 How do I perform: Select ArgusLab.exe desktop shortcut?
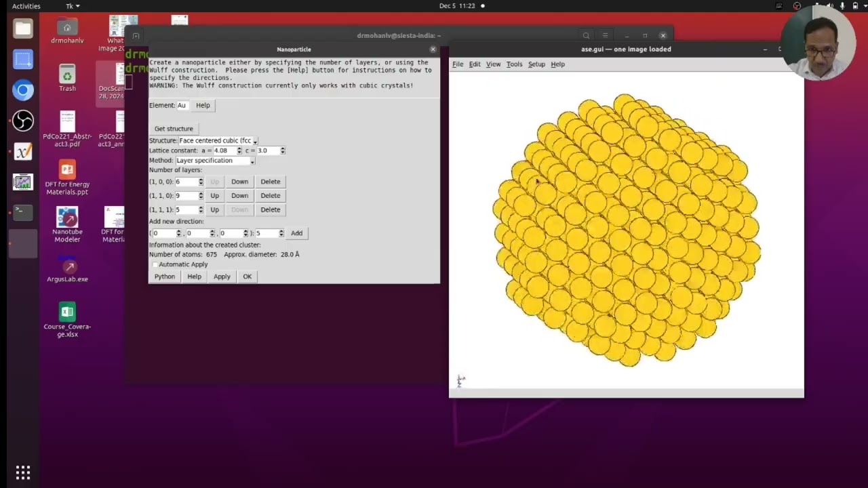tap(67, 268)
